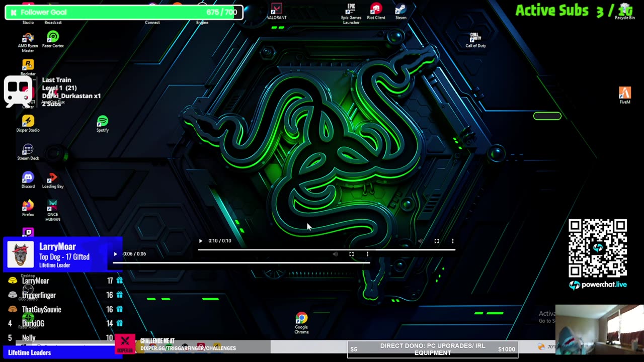644x362 pixels.
Task: Play the 0:10 video
Action: (x=201, y=241)
